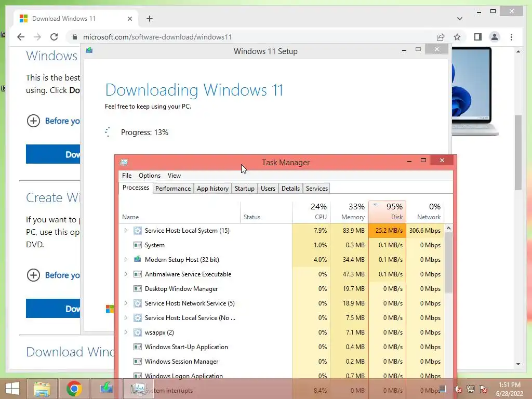The image size is (532, 399).
Task: Click Task Manager process list scroll up arrow
Action: click(448, 229)
